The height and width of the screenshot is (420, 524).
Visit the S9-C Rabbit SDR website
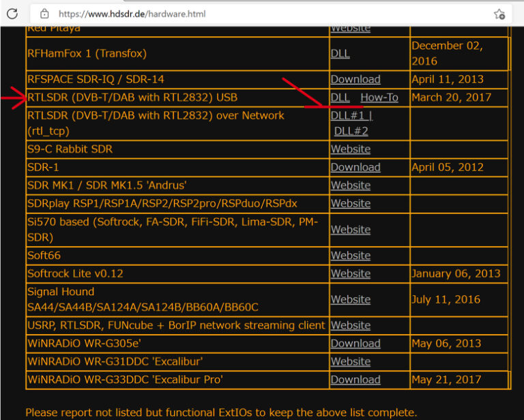[x=350, y=149]
